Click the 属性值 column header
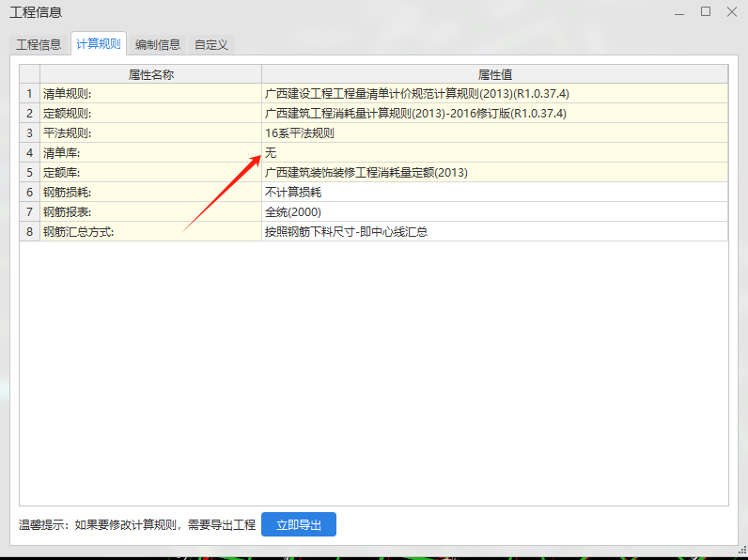748x560 pixels. [x=494, y=74]
